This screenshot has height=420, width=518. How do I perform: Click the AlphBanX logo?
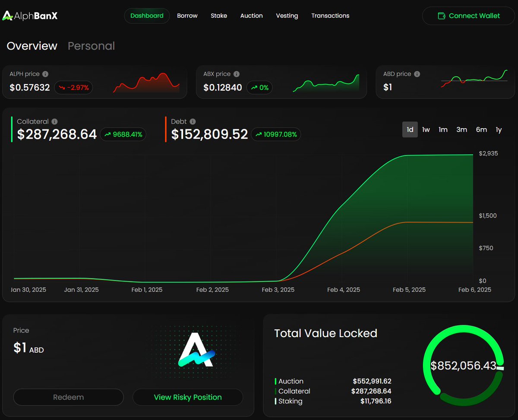click(x=30, y=16)
